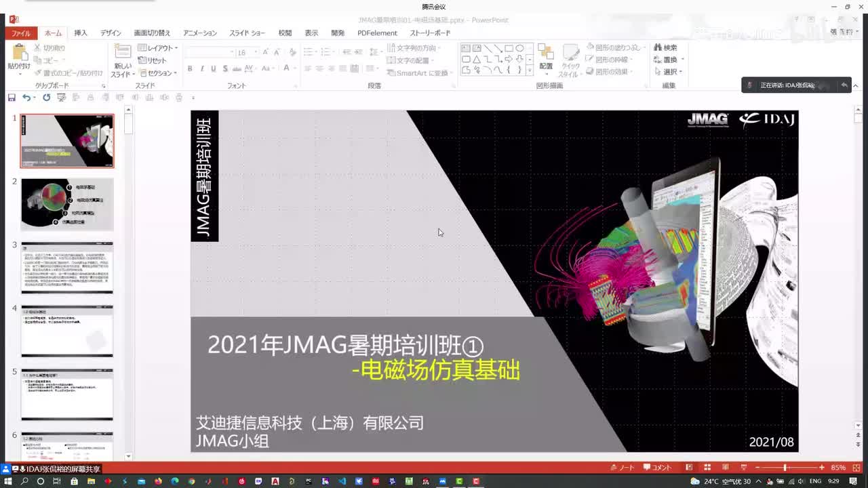This screenshot has height=488, width=868.
Task: Select slide 4 thumbnail in slide panel
Action: pyautogui.click(x=67, y=331)
